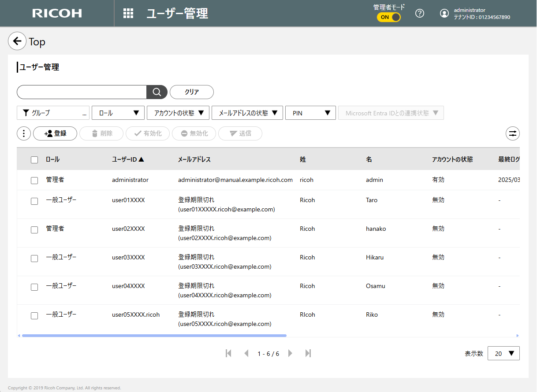Viewport: 537px width, 392px height.
Task: Check the user04XXXX row checkbox
Action: pyautogui.click(x=34, y=287)
